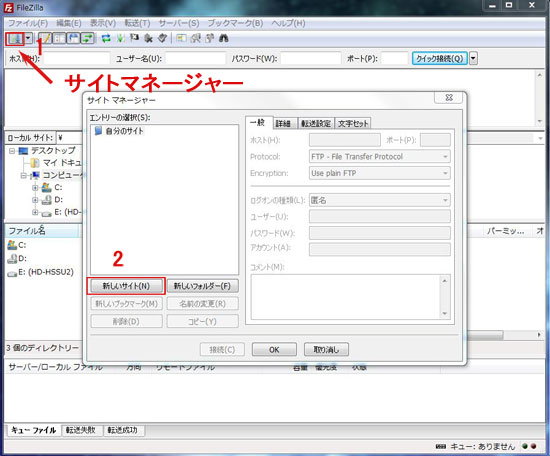Collapse the コンピューター tree node
The image size is (550, 456).
(x=24, y=175)
